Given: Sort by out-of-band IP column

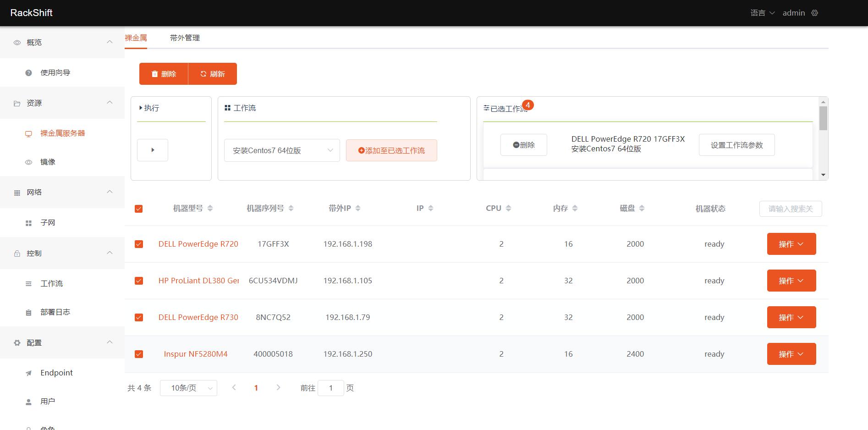Looking at the screenshot, I should pos(358,208).
